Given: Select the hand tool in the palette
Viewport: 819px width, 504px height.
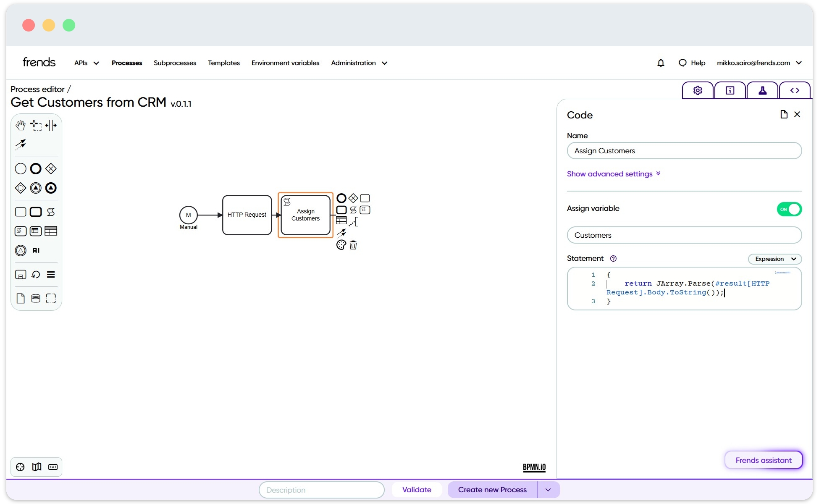Looking at the screenshot, I should click(x=20, y=125).
